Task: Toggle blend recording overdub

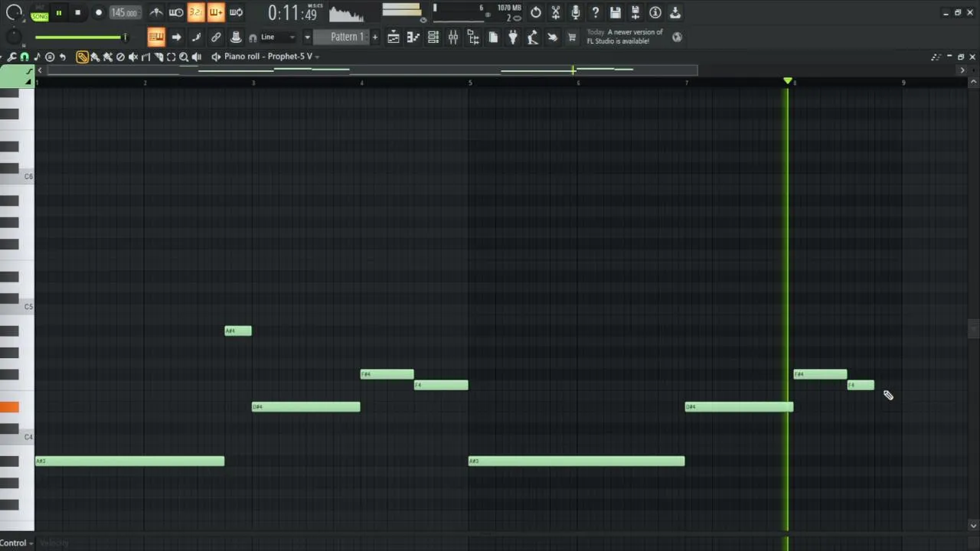Action: click(x=216, y=12)
